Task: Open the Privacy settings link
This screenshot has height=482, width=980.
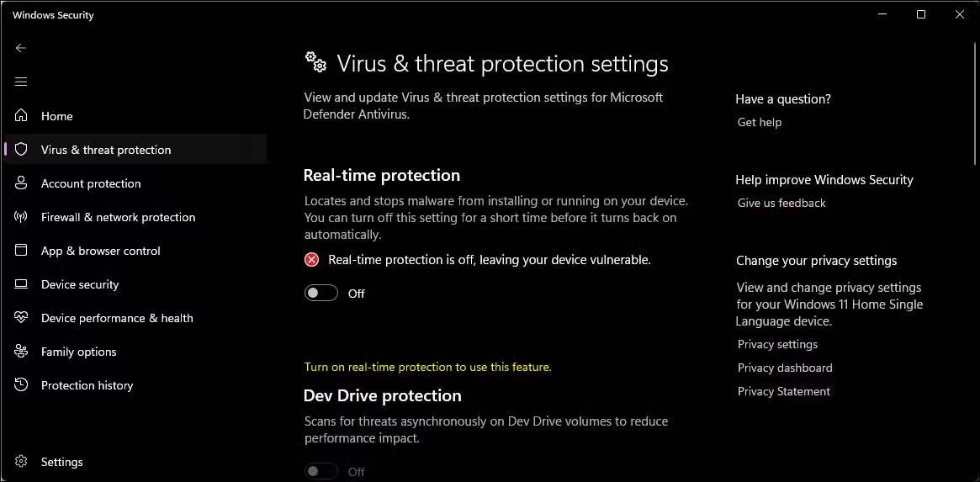Action: [777, 344]
